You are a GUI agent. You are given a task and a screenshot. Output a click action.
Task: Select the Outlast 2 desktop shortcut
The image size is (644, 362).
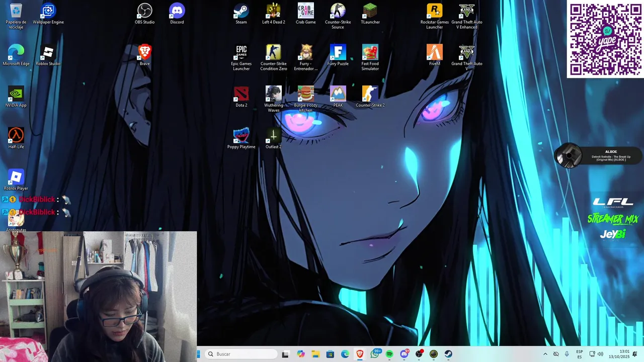coord(274,138)
